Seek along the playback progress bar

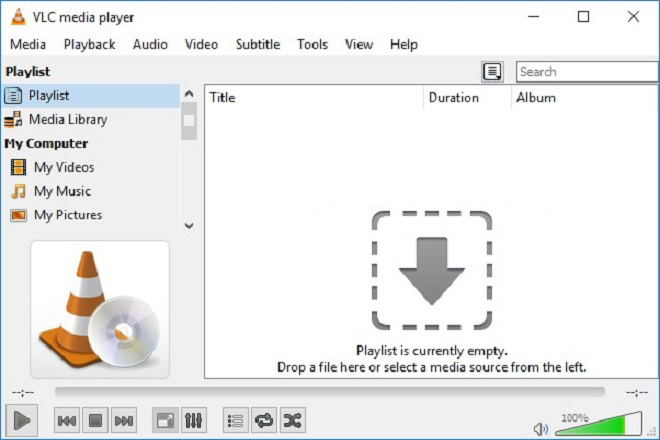[330, 392]
